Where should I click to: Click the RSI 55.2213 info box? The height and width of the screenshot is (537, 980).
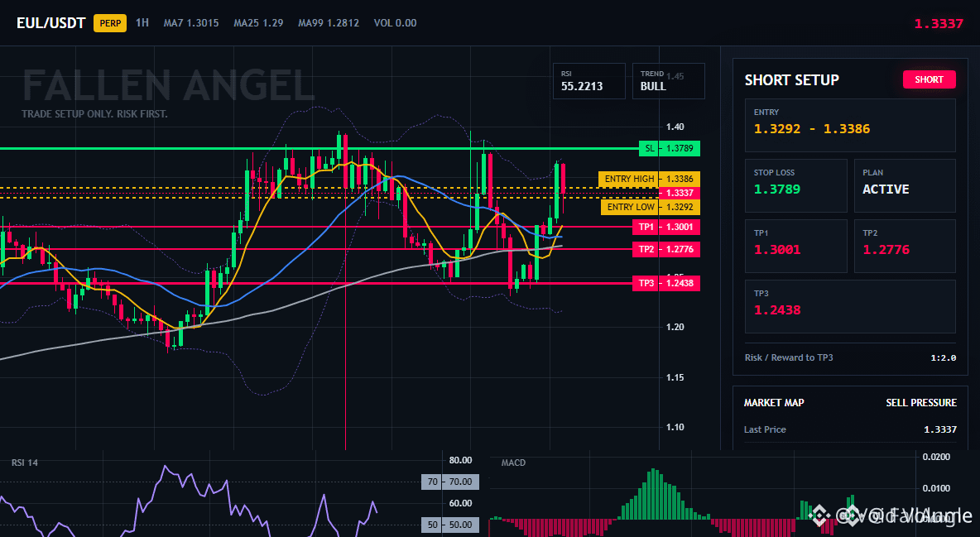588,80
